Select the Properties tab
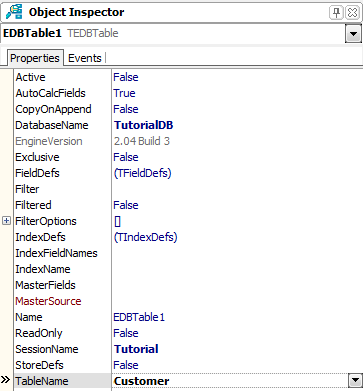363x391 pixels. tap(35, 58)
